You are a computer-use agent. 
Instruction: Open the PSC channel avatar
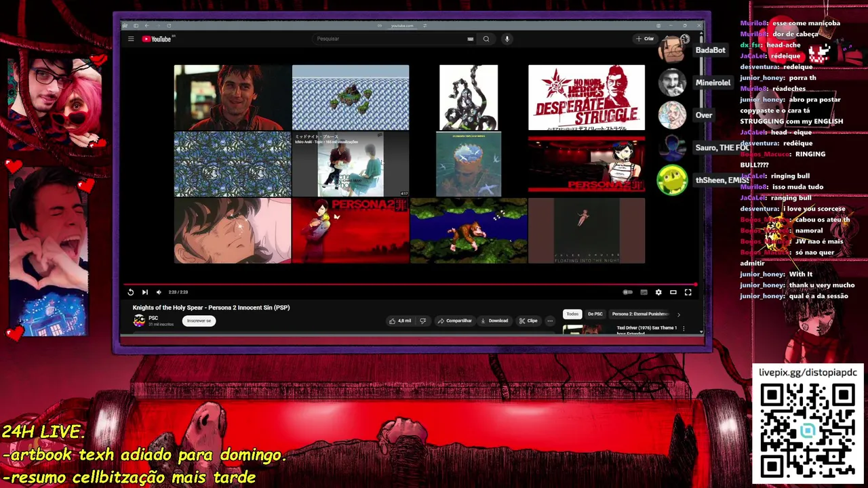click(x=139, y=321)
